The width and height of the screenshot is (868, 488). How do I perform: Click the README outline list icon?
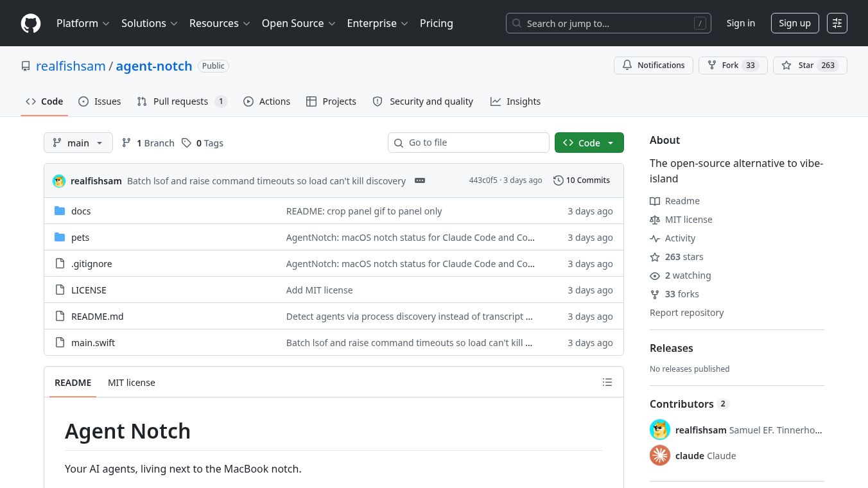click(607, 382)
